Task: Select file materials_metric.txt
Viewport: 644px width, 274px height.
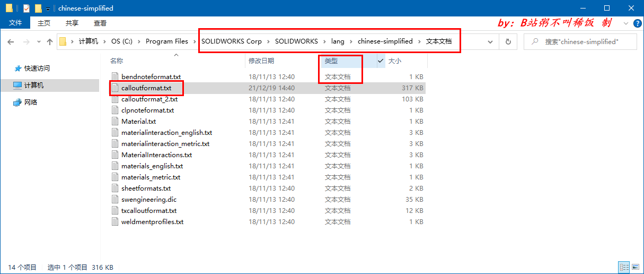Action: pyautogui.click(x=151, y=177)
